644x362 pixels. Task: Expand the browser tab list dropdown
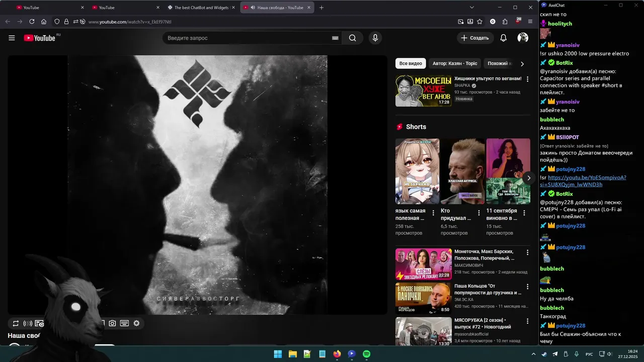point(471,8)
